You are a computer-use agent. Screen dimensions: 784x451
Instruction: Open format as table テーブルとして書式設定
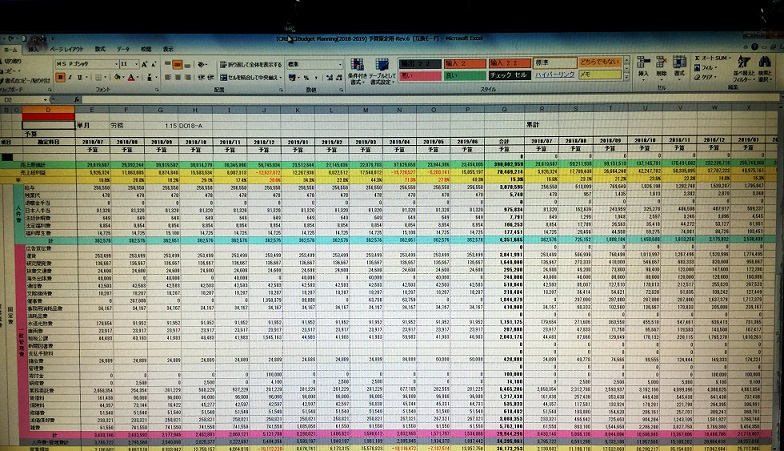point(382,71)
